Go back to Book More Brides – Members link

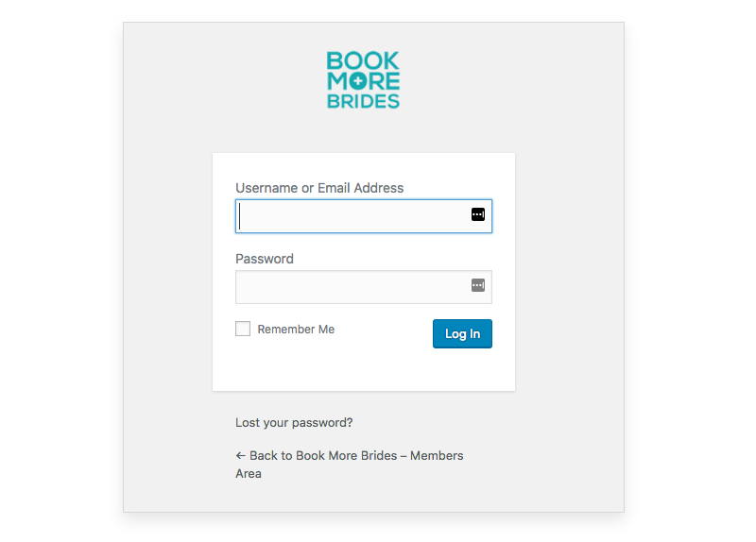click(349, 465)
